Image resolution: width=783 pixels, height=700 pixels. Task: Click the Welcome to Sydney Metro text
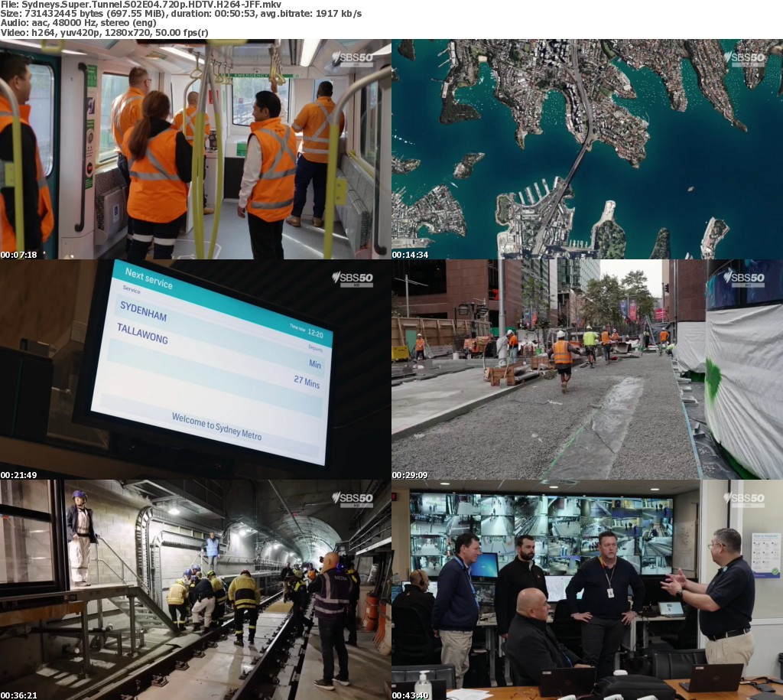(x=216, y=426)
